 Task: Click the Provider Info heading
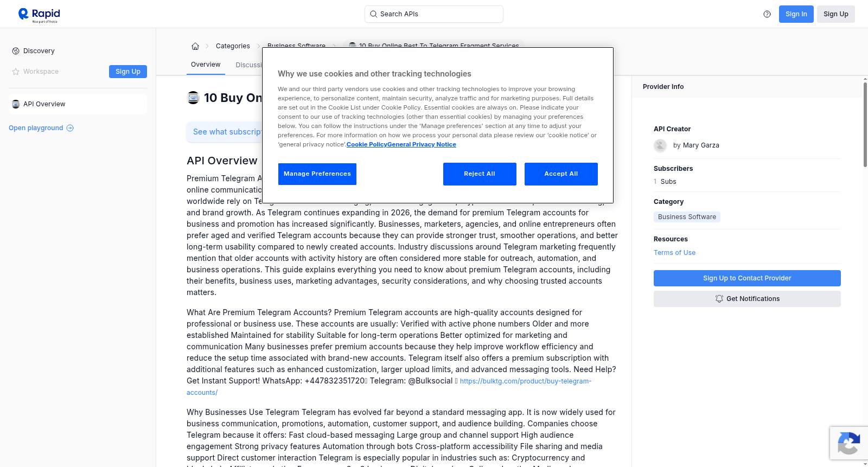[x=663, y=87]
